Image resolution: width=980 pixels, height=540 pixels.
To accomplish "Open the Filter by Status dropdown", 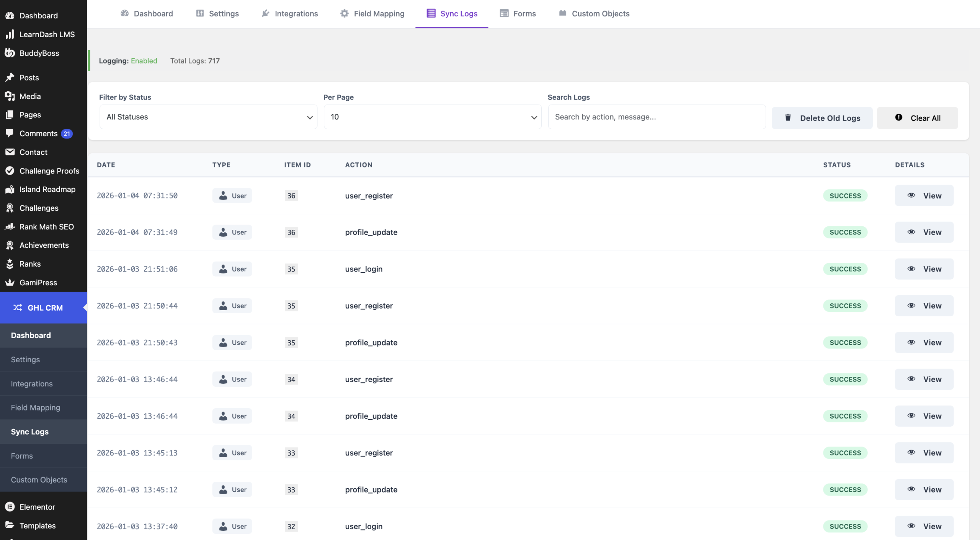I will [208, 117].
